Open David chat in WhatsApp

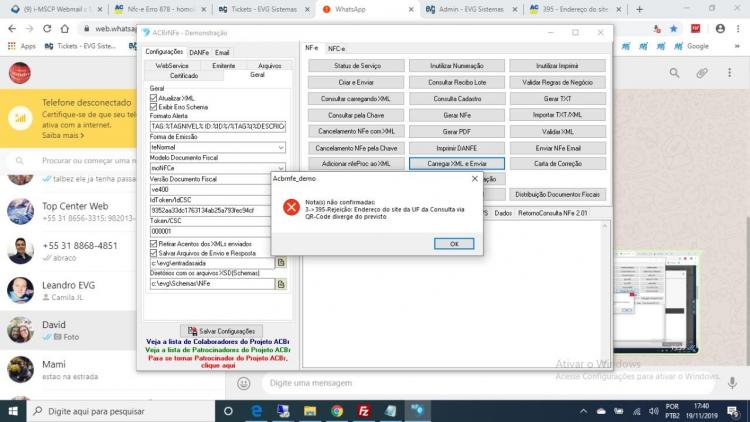coord(68,330)
